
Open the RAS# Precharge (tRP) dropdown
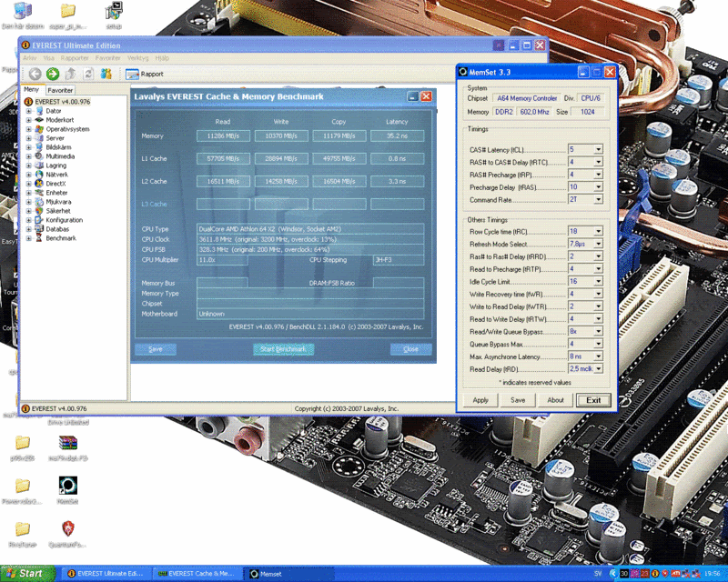coord(598,175)
